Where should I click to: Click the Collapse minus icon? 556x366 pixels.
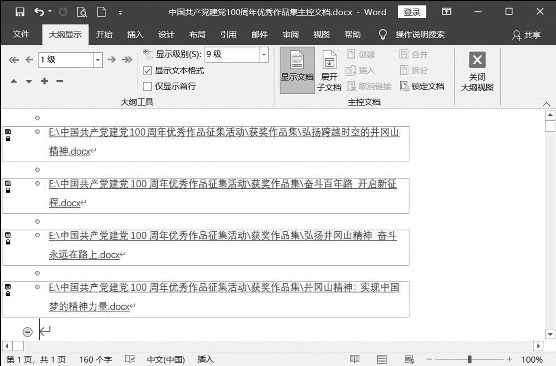pos(60,81)
